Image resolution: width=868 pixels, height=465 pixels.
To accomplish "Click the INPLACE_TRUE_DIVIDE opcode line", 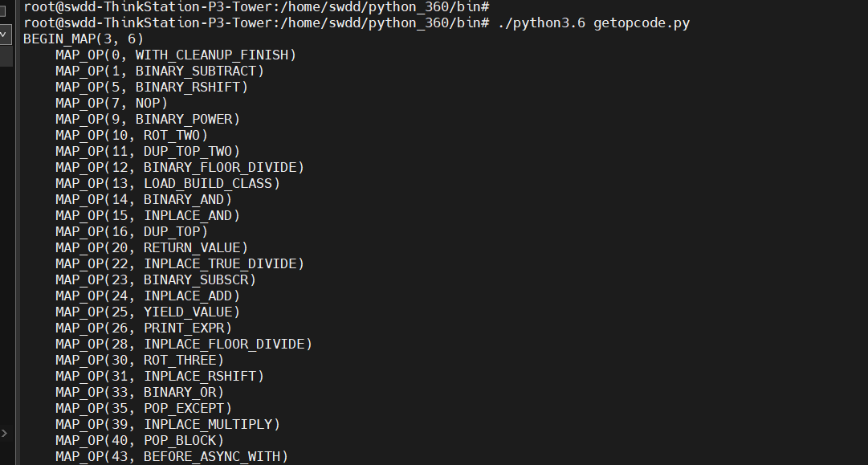I will click(180, 263).
